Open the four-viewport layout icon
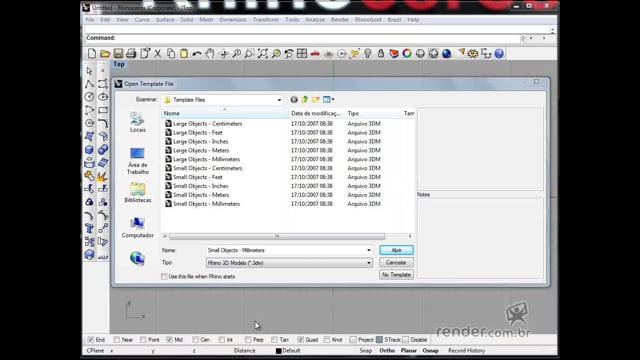 point(302,53)
